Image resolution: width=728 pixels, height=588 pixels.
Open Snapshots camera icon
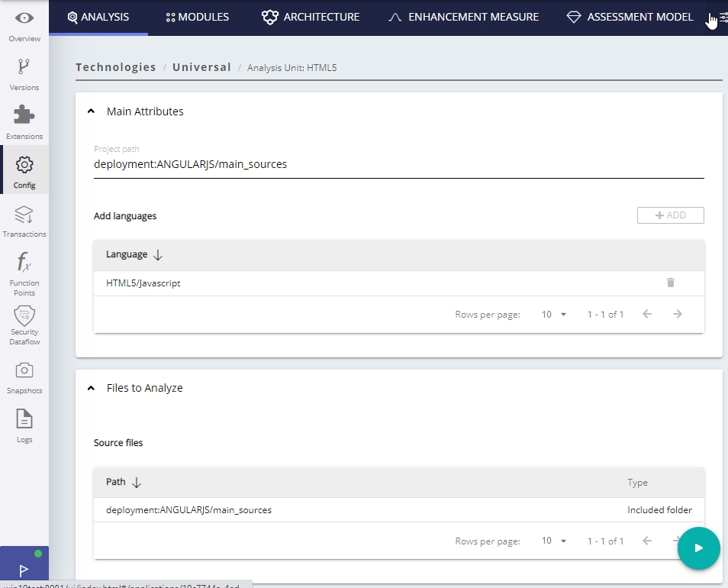click(x=24, y=376)
